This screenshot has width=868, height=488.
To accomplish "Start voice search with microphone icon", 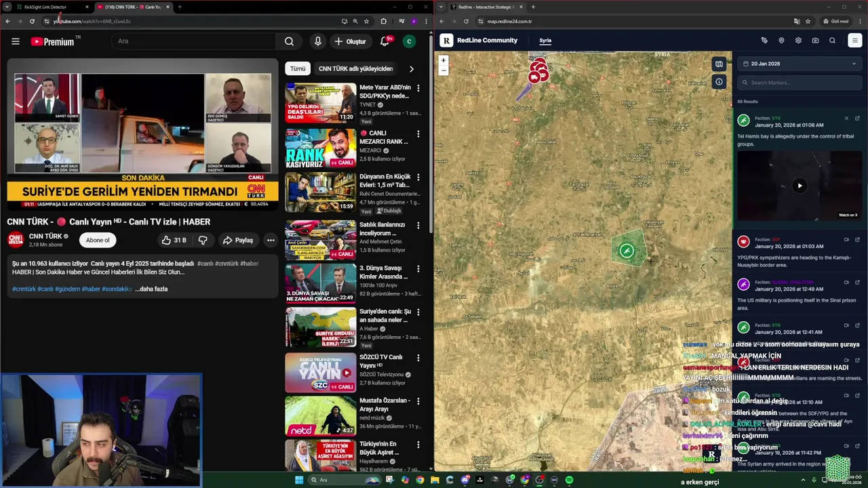I will click(x=317, y=41).
